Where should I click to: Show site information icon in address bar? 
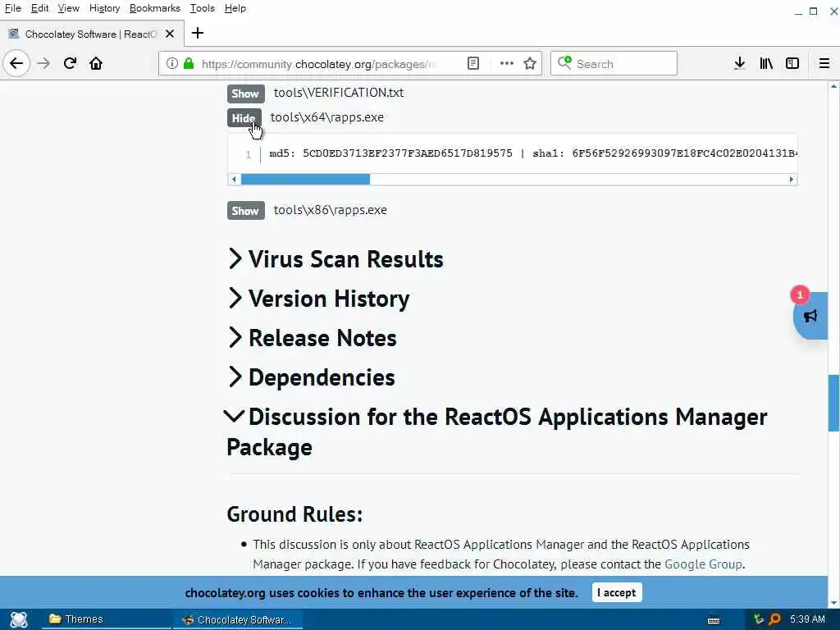pos(172,64)
